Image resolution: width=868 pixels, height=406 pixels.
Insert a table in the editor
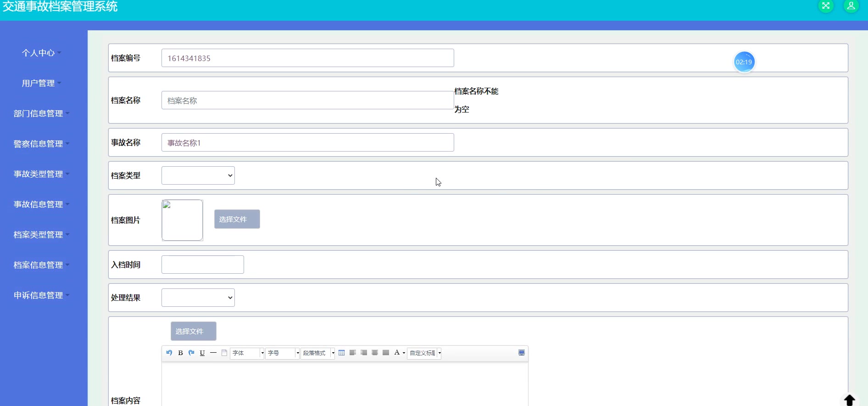[x=342, y=353]
